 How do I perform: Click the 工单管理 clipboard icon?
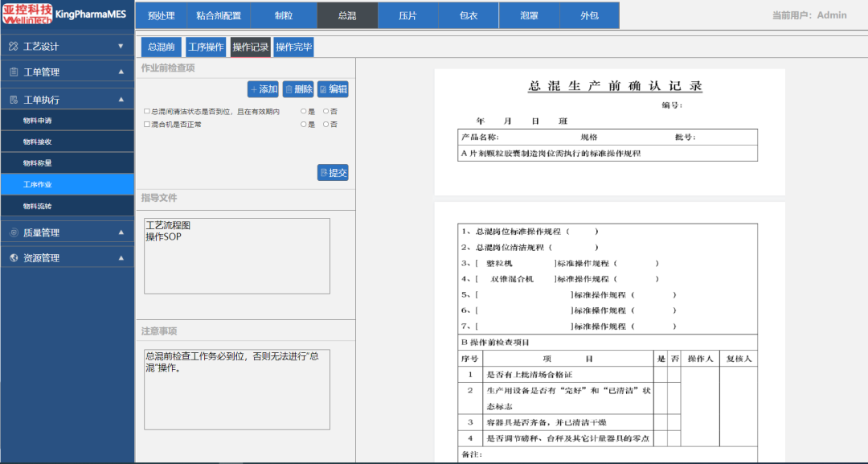coord(14,72)
